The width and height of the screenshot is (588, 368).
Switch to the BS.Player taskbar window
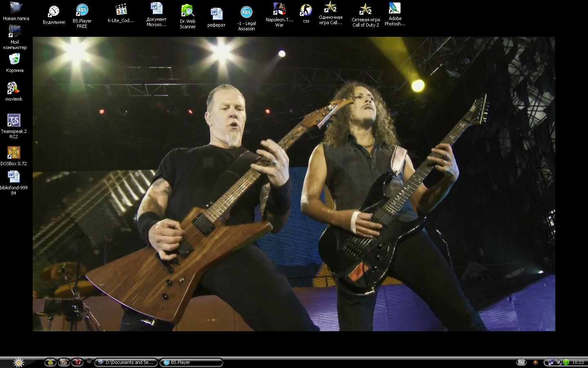coord(191,362)
